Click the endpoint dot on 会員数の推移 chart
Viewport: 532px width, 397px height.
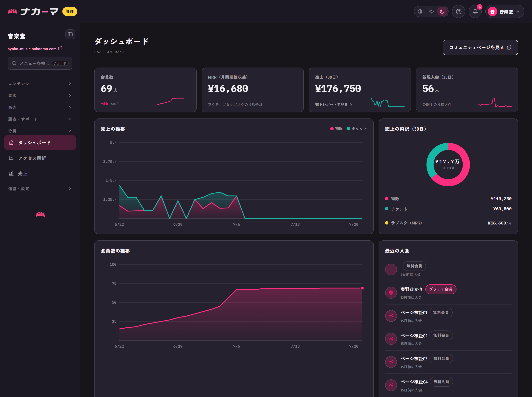[x=362, y=288]
